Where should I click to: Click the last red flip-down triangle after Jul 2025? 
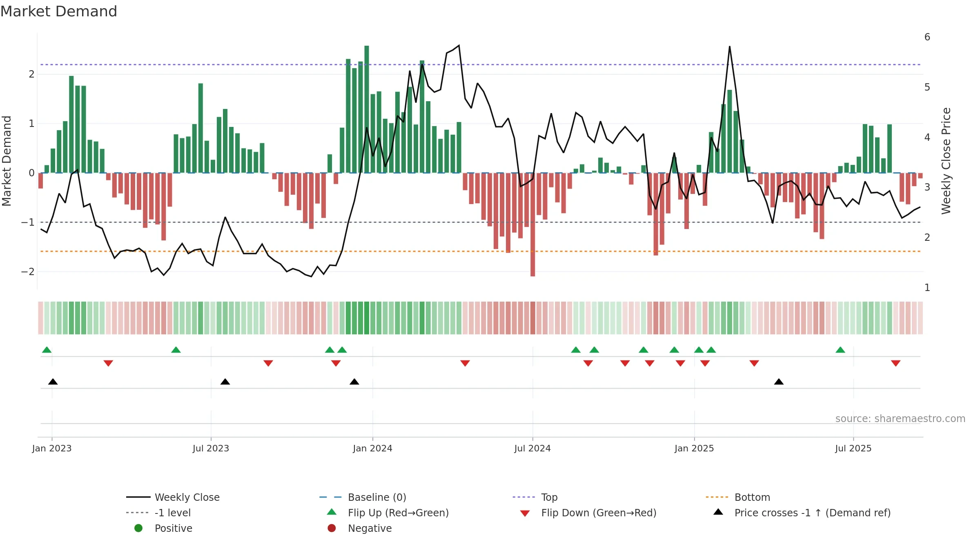pos(896,363)
